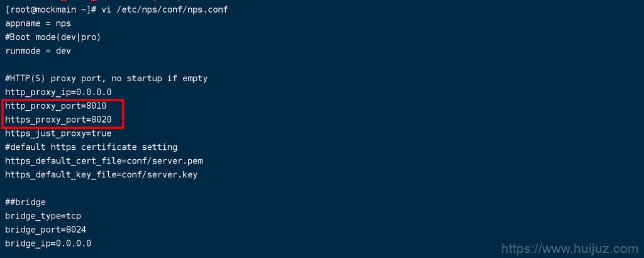This screenshot has height=258, width=644.
Task: Click the [root@mockmain ~]# shell prompt
Action: pos(51,9)
